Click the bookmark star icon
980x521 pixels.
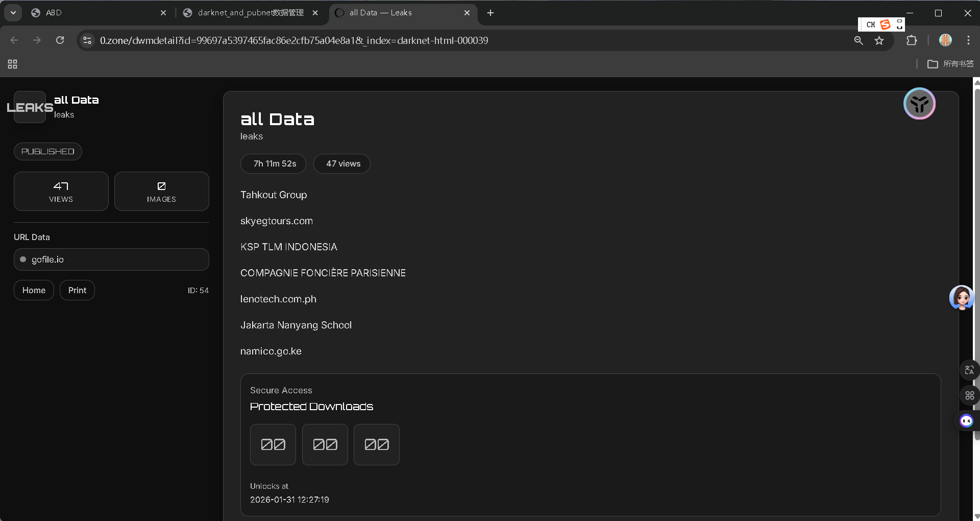[879, 40]
